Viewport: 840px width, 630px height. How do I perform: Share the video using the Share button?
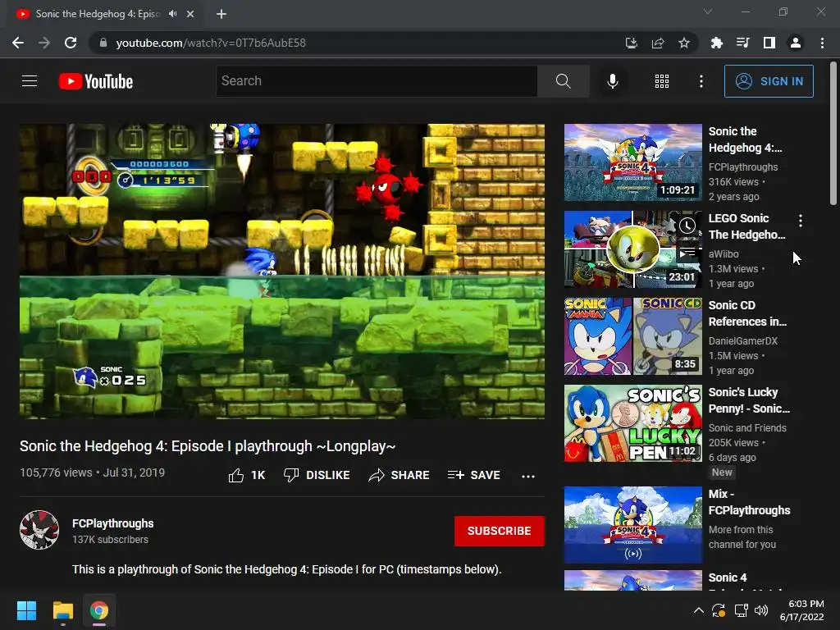399,475
